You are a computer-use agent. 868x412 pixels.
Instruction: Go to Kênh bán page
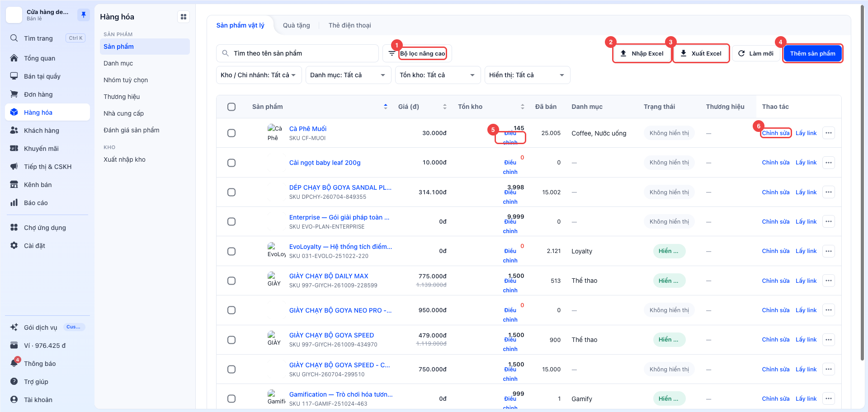point(47,185)
